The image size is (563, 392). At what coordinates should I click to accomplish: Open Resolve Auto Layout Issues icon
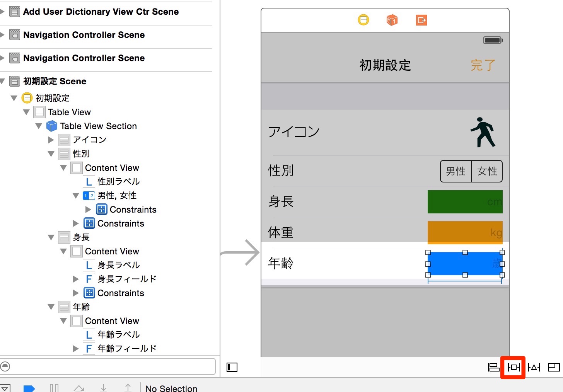coord(534,367)
